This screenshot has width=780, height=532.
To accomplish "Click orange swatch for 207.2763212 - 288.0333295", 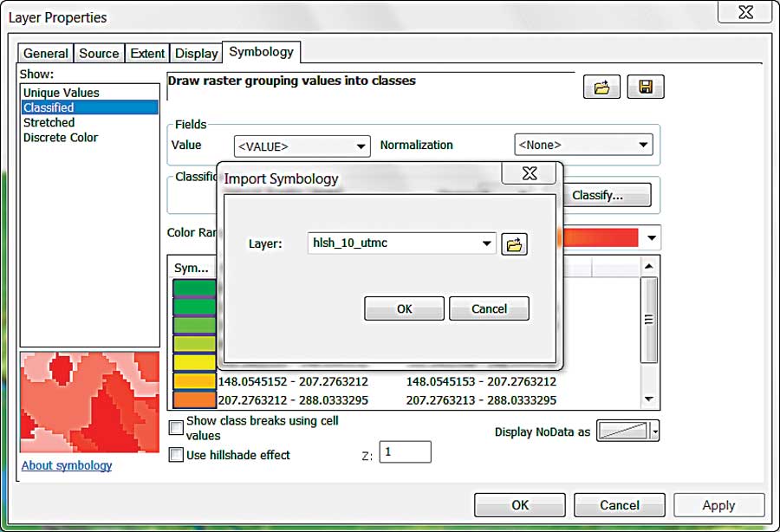I will pos(194,399).
